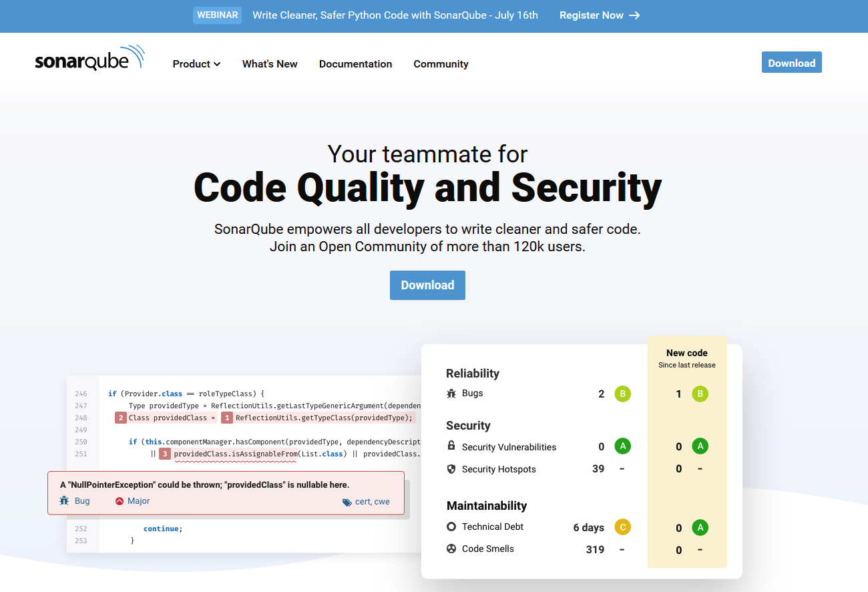Click the shield icon beside Security Hotspots
The height and width of the screenshot is (592, 868).
point(451,469)
